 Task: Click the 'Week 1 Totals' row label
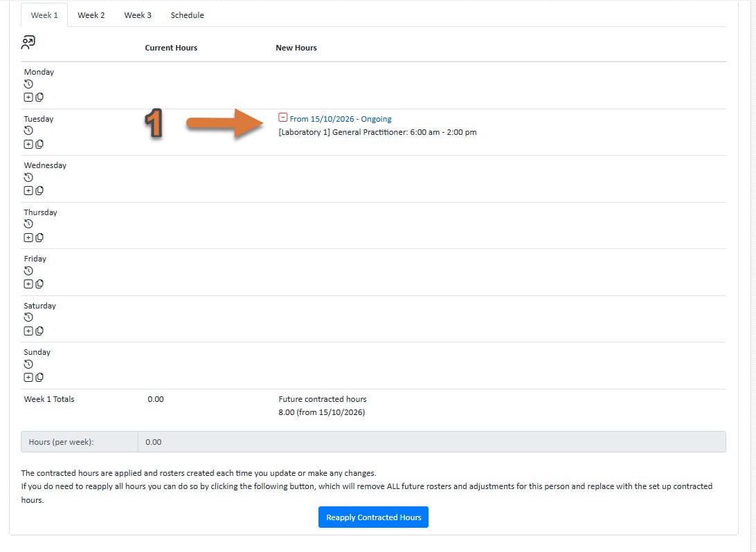(x=49, y=399)
